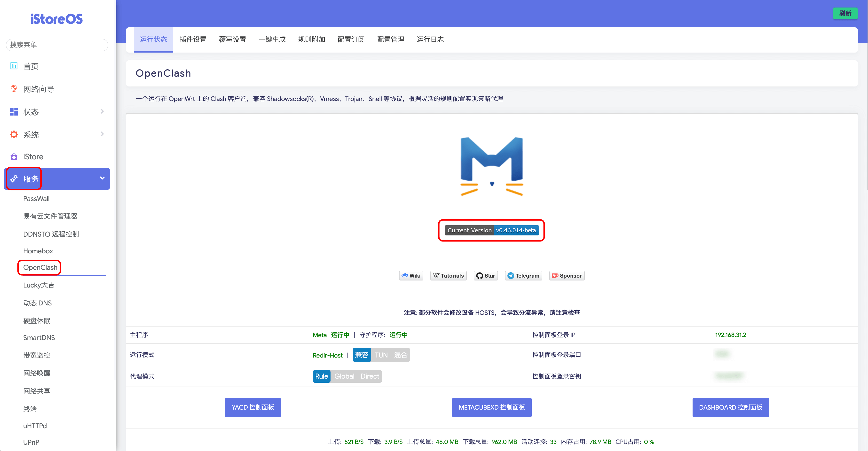This screenshot has width=868, height=451.
Task: Expand the 状态 menu chevron
Action: pyautogui.click(x=102, y=111)
